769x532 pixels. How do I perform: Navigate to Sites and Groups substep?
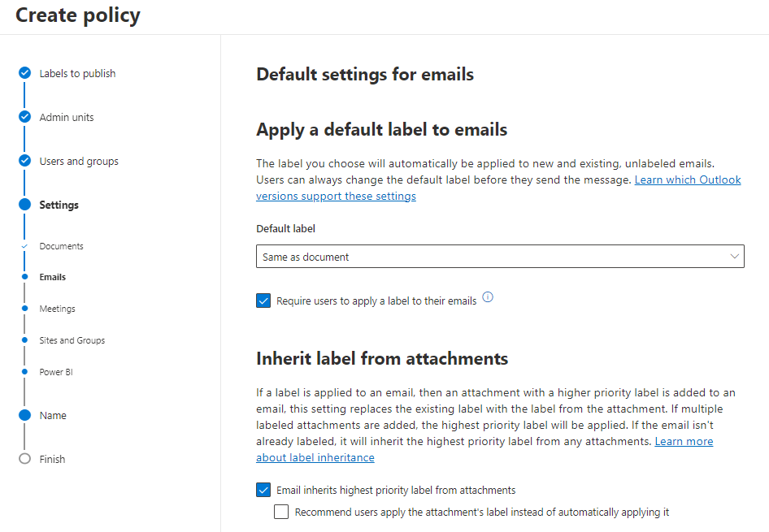[72, 340]
